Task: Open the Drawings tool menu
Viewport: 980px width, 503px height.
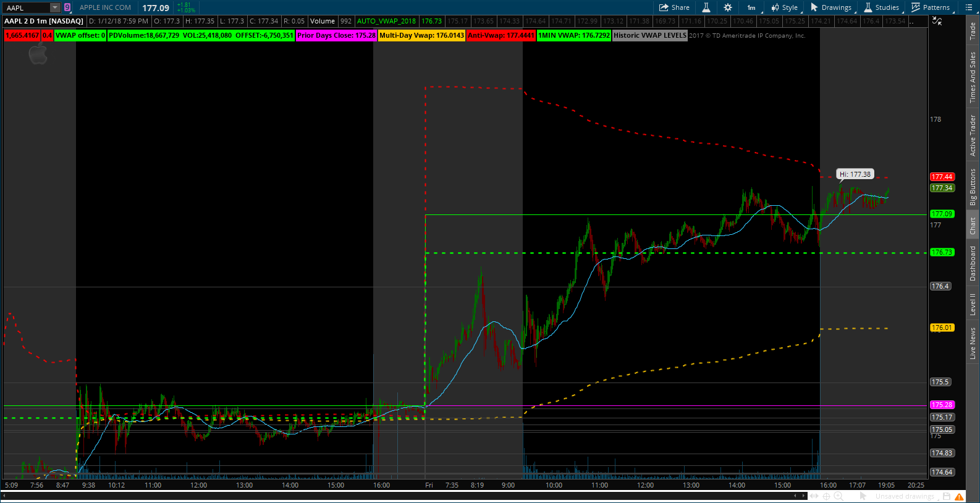Action: pos(831,7)
